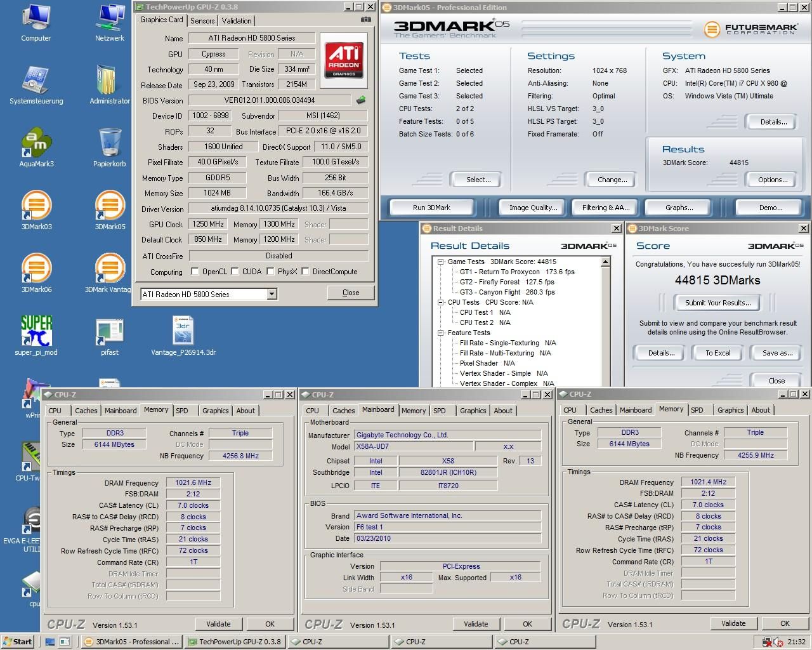Toggle the PhysX checkbox
This screenshot has width=812, height=650.
pyautogui.click(x=271, y=272)
